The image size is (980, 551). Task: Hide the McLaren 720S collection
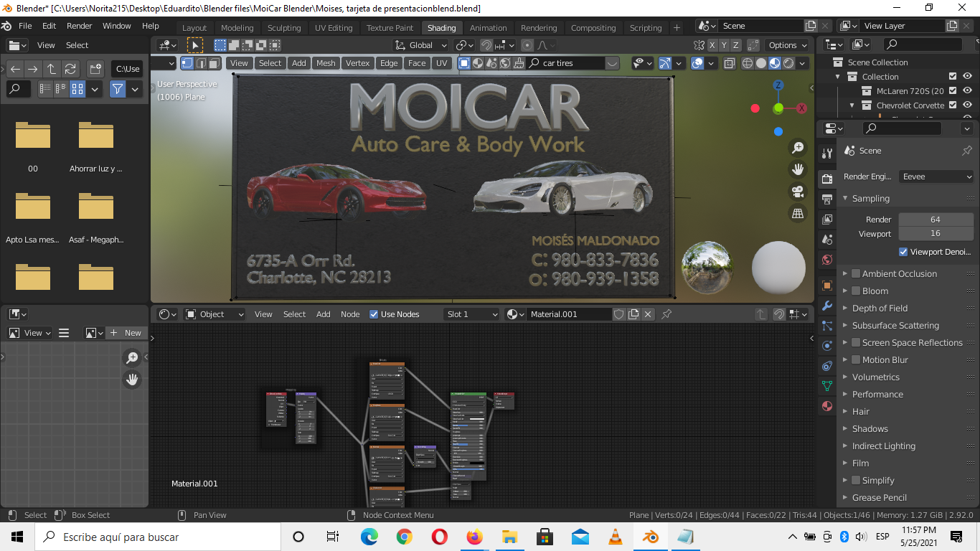968,91
